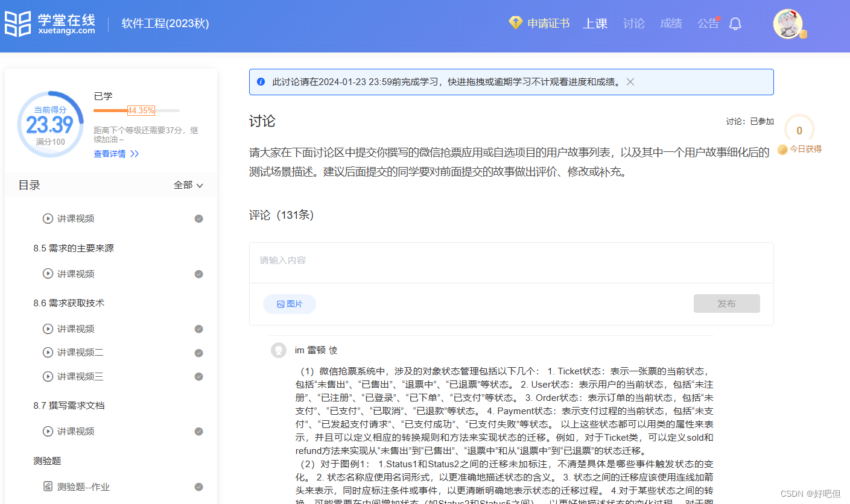The height and width of the screenshot is (504, 850).
Task: Open the 申请证书 page
Action: [548, 24]
